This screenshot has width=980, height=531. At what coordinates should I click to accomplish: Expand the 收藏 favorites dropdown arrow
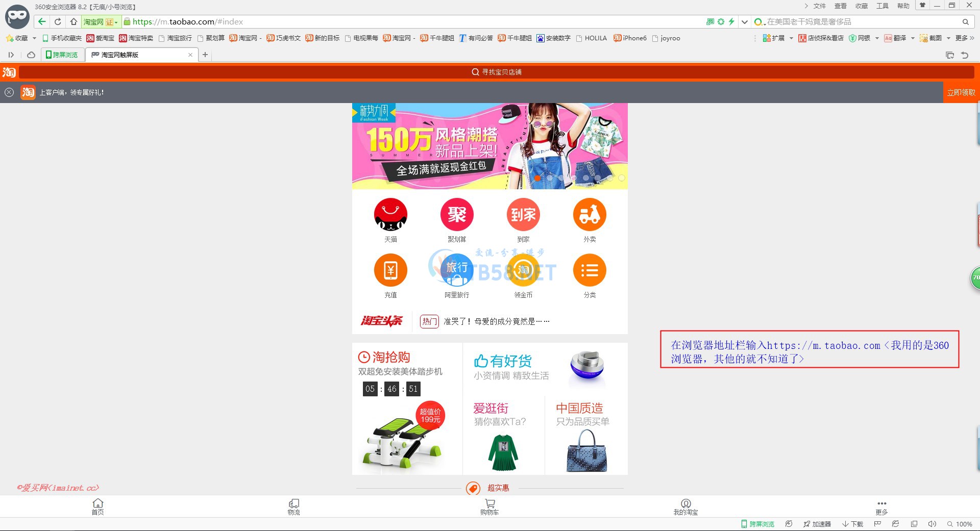34,38
